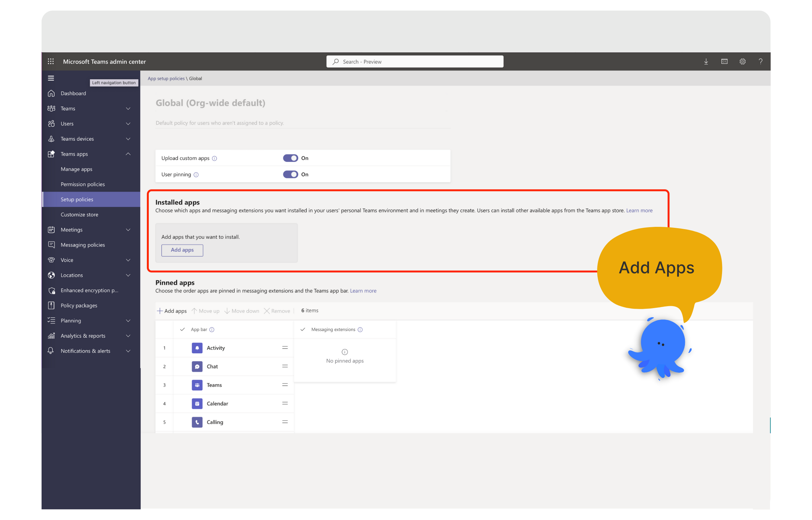Turn off the User pinning toggle

coord(290,174)
